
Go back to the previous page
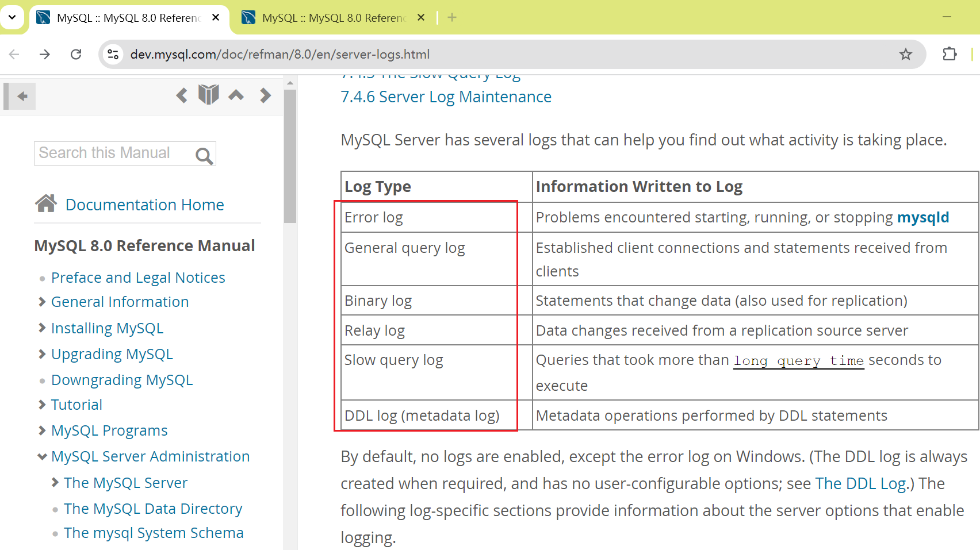click(x=14, y=55)
